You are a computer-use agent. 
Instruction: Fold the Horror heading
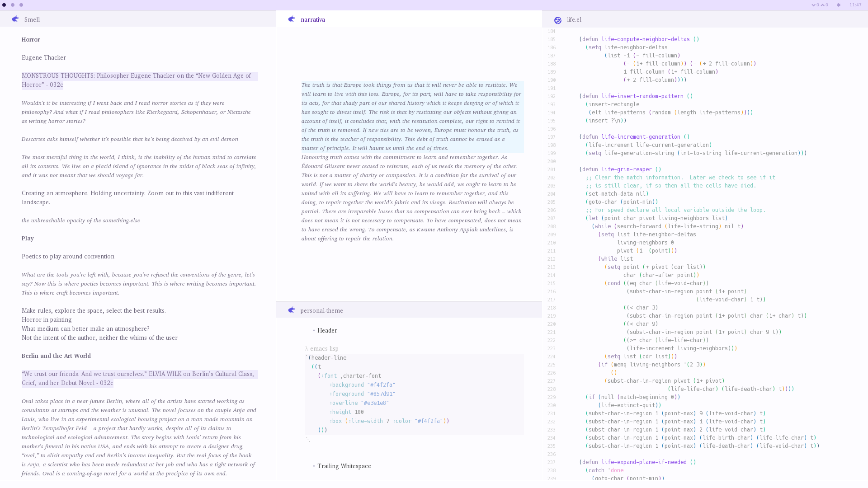pyautogui.click(x=31, y=39)
